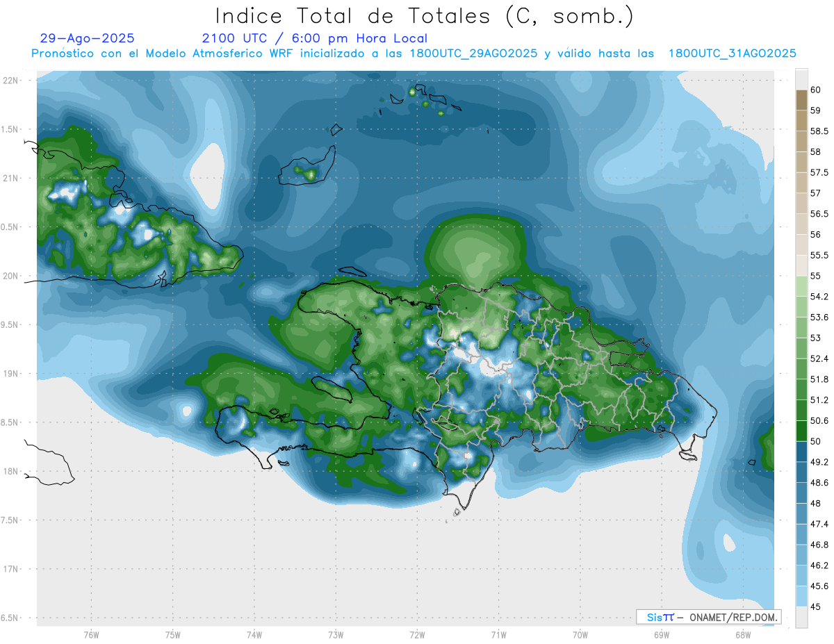Click the longitude label "71W"

(x=498, y=634)
